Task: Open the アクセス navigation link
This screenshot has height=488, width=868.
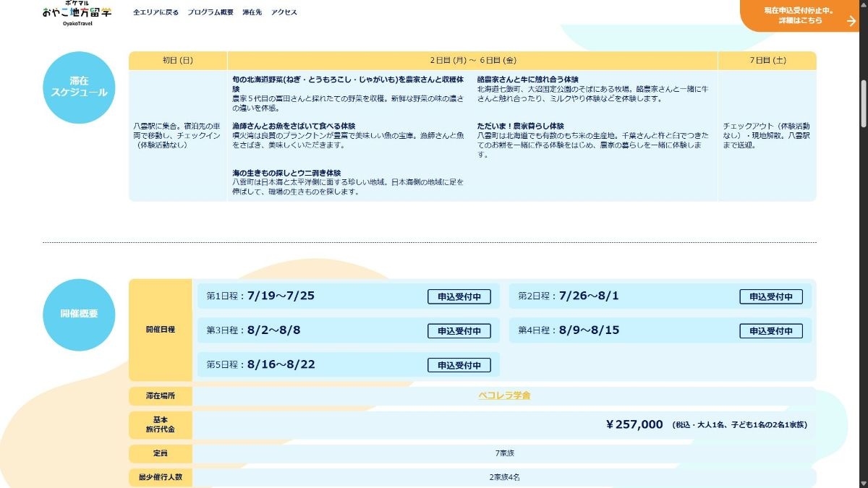Action: click(284, 12)
